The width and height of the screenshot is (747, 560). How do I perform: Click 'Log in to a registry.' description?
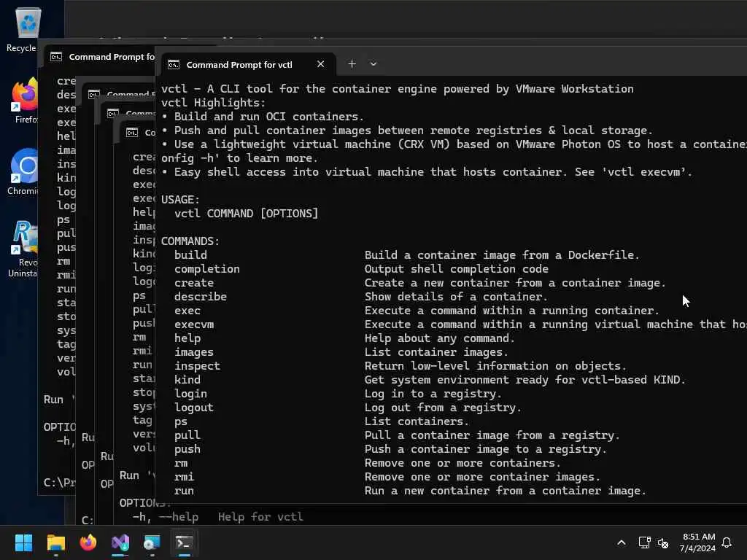[x=433, y=394]
